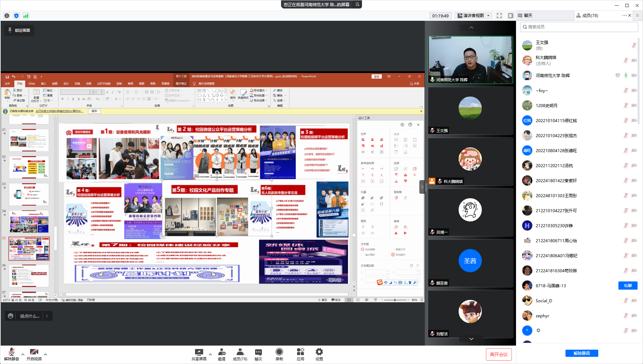Open meeting Settings (设置) gear
643x364 pixels.
point(319,354)
